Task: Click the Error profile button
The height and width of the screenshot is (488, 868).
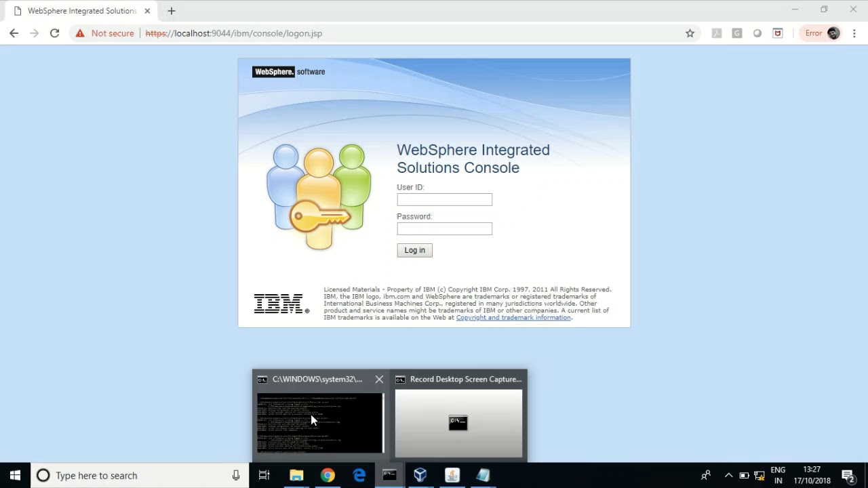Action: click(x=822, y=33)
